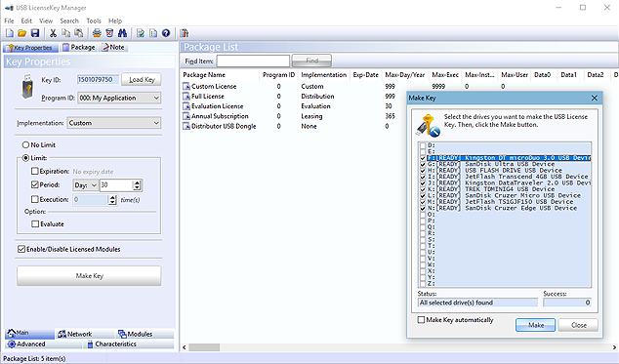
Task: Click the last toolbar icon after the separator
Action: [185, 33]
